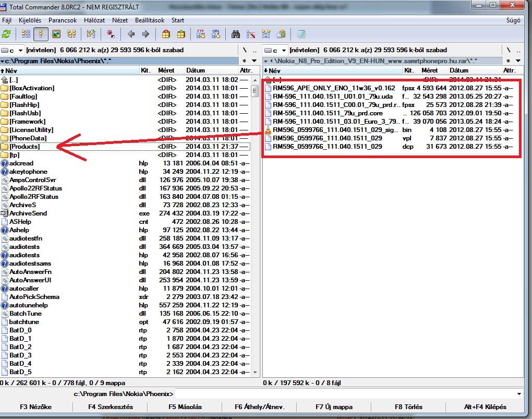Select the AutoPickSchema xdr file
This screenshot has height=419, width=532.
[125, 297]
